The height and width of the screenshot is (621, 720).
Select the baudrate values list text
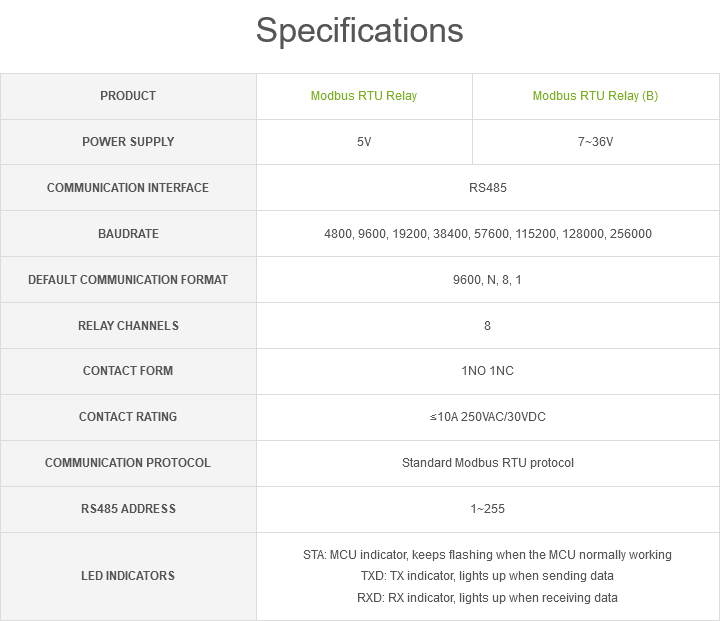tap(487, 234)
